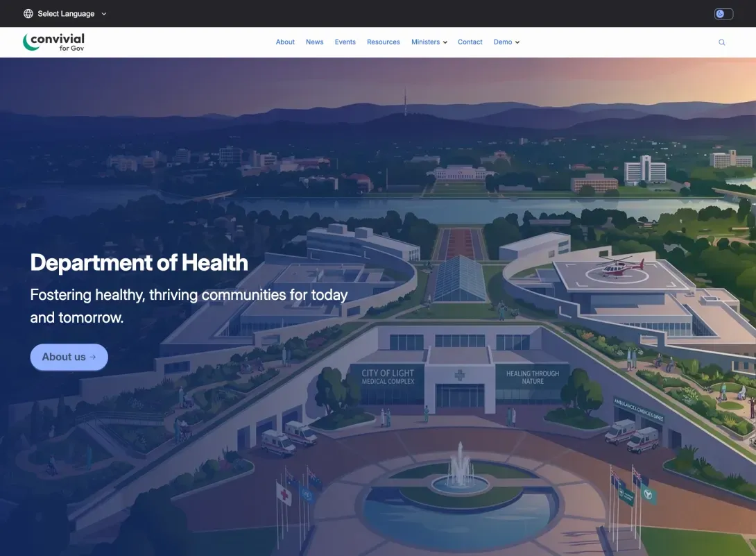Toggle the dark mode switch
The width and height of the screenshot is (756, 556).
pyautogui.click(x=723, y=13)
